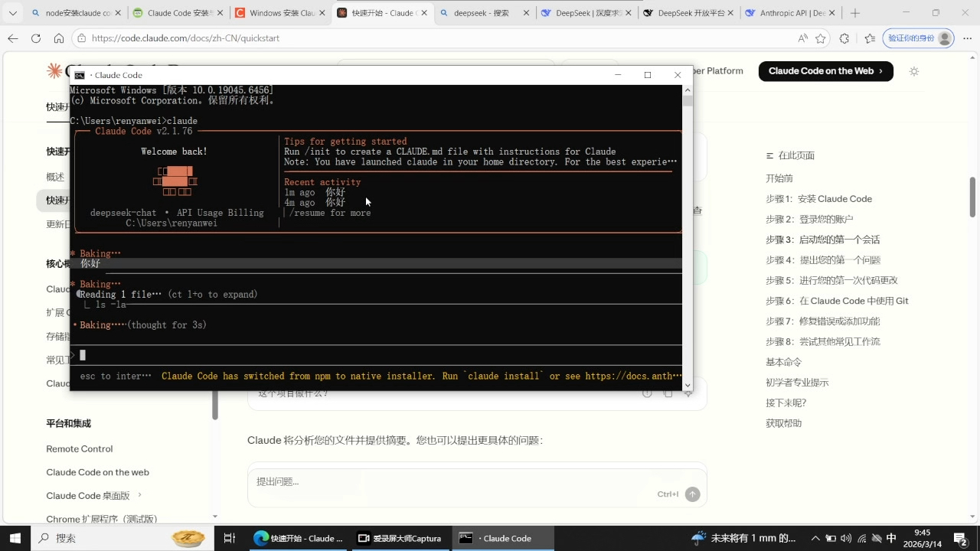
Task: Close the Windows 安装 Claude tab
Action: (322, 13)
